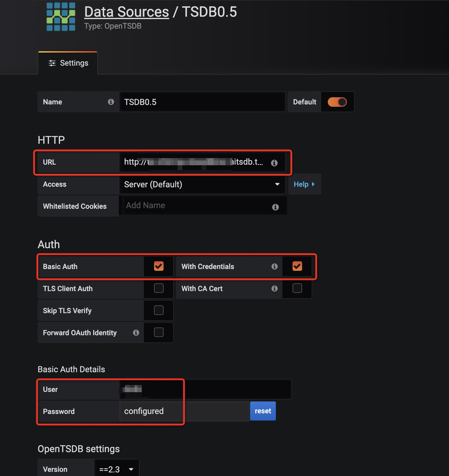Click the Settings tab sliders icon
Viewport: 449px width, 476px height.
pos(52,63)
